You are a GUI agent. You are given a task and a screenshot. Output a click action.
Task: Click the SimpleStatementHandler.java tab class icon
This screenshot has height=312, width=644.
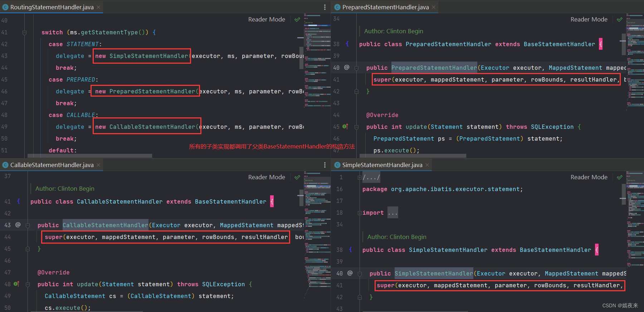337,165
